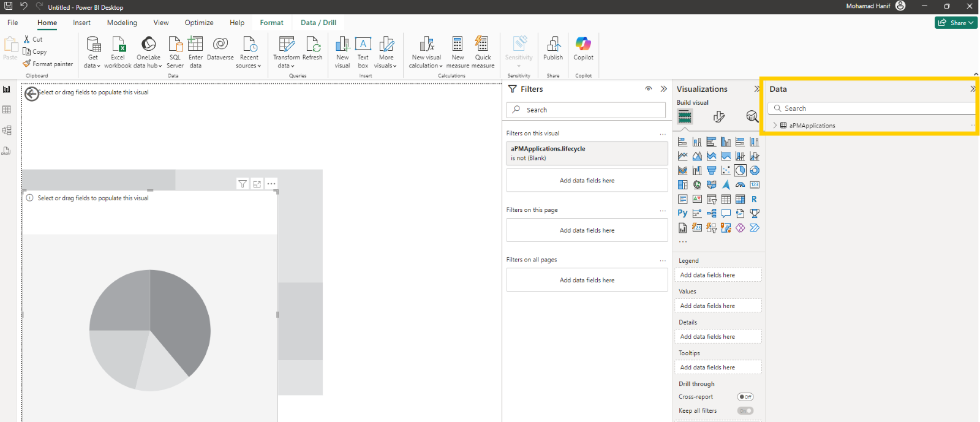This screenshot has width=980, height=422.
Task: Toggle Cross-report drill through switch
Action: point(745,397)
